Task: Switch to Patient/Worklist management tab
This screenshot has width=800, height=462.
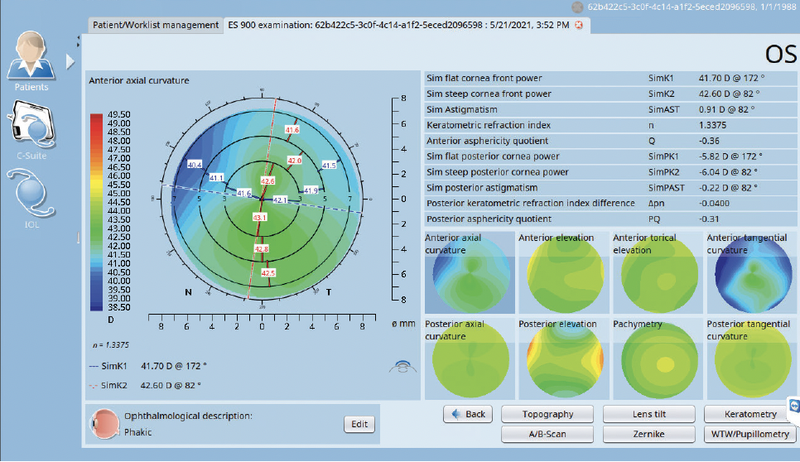Action: click(x=156, y=25)
